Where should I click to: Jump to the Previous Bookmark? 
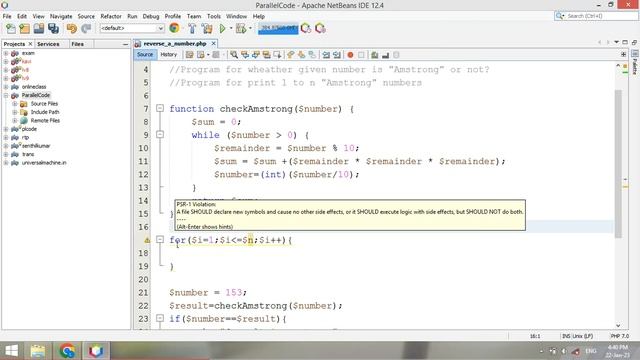pyautogui.click(x=290, y=55)
